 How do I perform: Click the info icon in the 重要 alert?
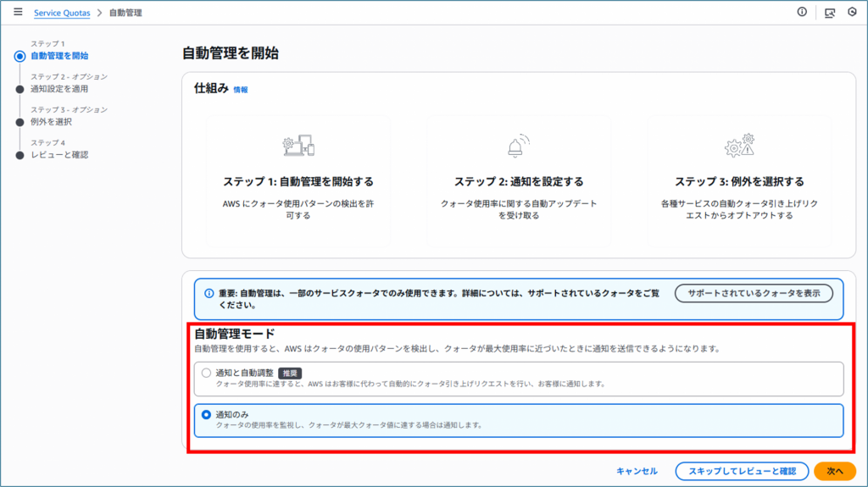click(208, 293)
